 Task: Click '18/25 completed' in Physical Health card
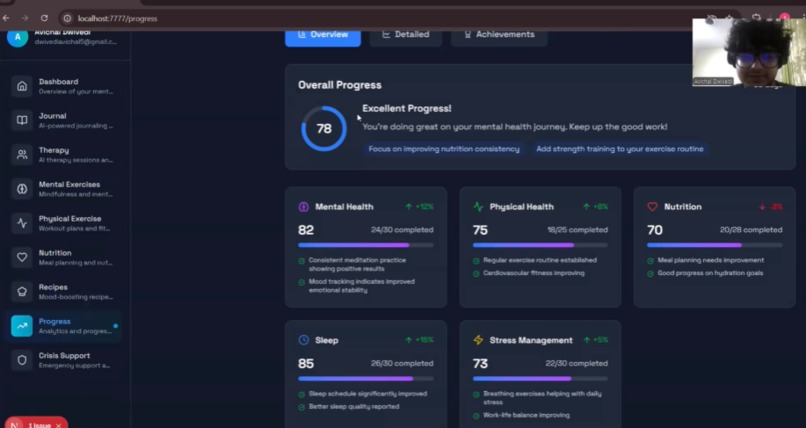577,230
